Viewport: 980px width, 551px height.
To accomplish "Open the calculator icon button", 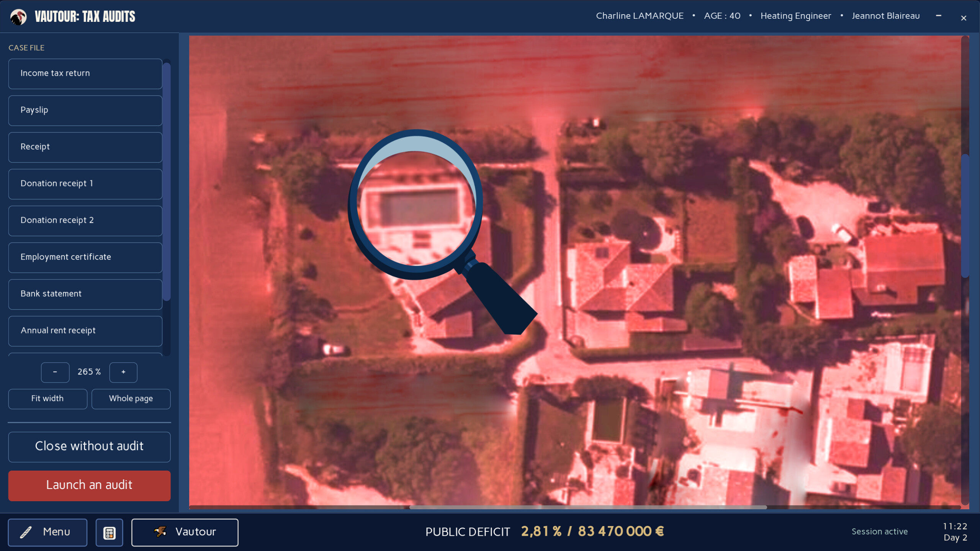I will click(109, 532).
